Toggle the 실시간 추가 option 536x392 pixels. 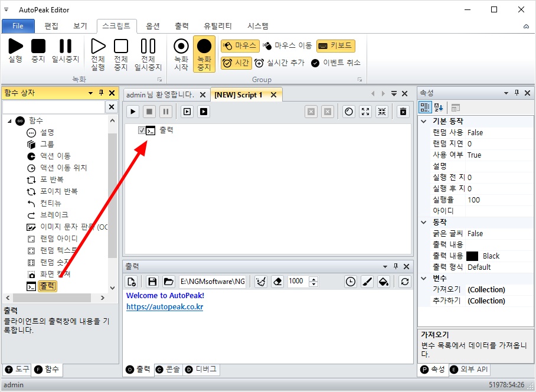280,63
